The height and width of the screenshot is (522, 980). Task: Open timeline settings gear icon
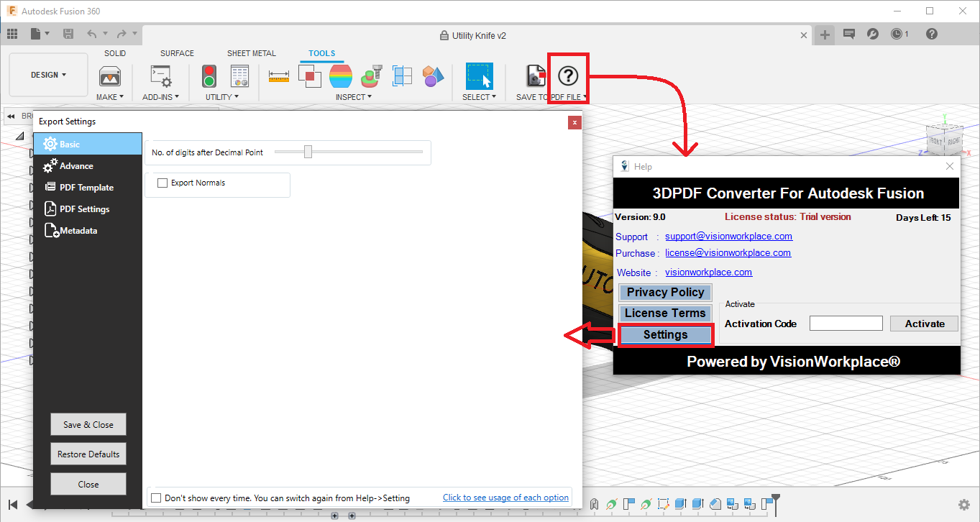pyautogui.click(x=964, y=505)
